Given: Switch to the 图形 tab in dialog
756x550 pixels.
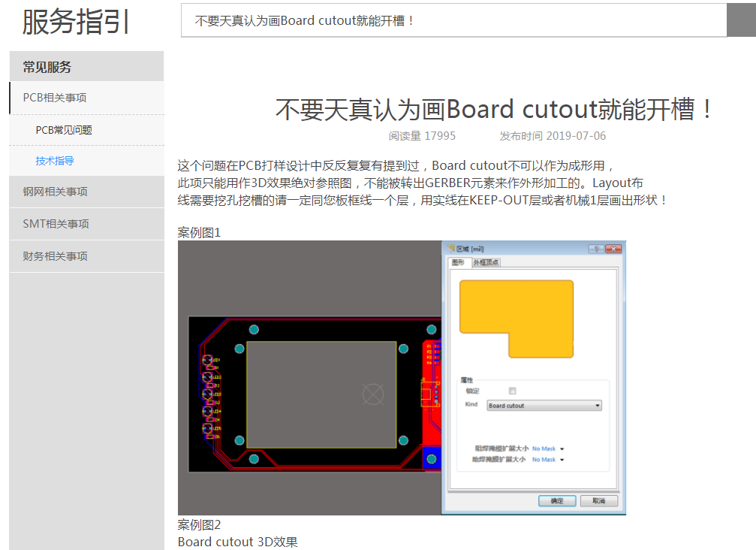Looking at the screenshot, I should pos(458,262).
